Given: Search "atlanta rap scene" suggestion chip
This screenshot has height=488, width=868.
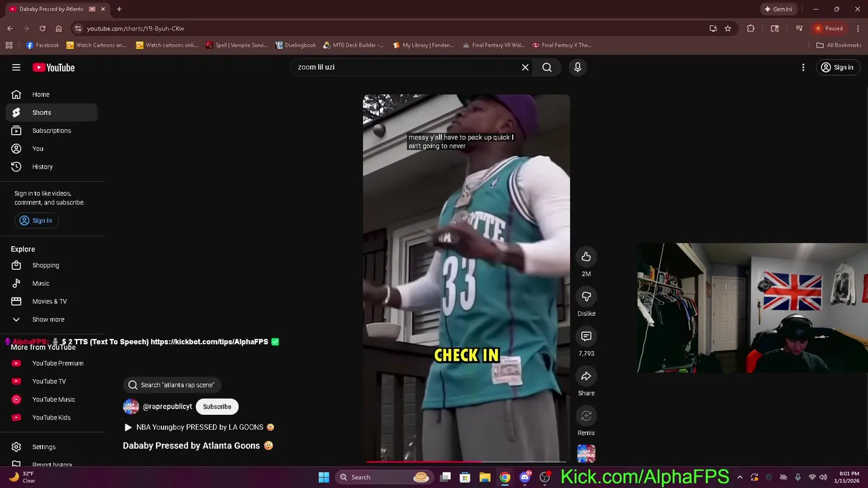Looking at the screenshot, I should click(x=172, y=385).
